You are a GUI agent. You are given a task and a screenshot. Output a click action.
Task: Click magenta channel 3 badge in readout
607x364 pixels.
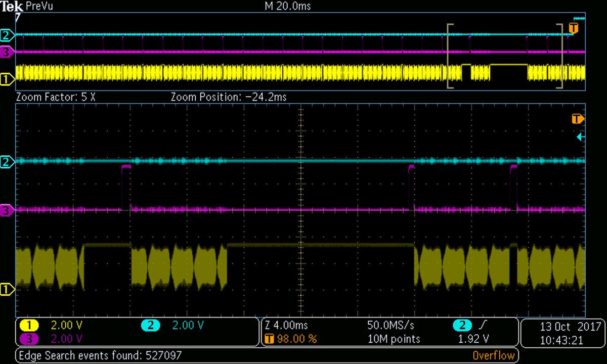[29, 338]
